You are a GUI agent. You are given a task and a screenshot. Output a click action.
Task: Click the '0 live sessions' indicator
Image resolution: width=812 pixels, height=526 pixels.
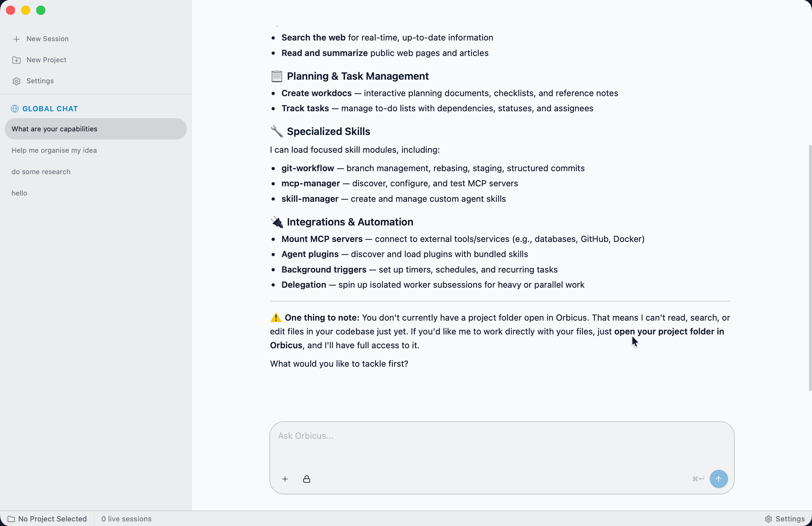click(x=126, y=519)
